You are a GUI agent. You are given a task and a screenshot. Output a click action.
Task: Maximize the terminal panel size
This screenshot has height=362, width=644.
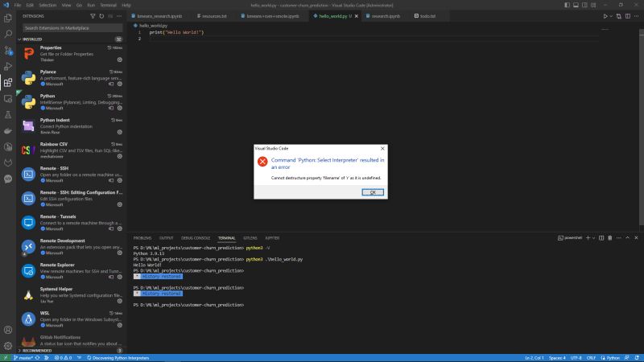pyautogui.click(x=627, y=238)
